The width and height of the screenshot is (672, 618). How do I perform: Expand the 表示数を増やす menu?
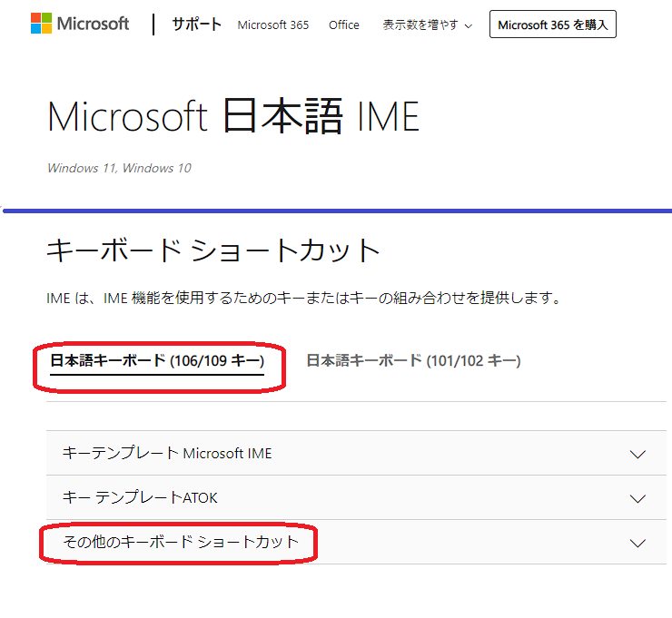(x=428, y=25)
